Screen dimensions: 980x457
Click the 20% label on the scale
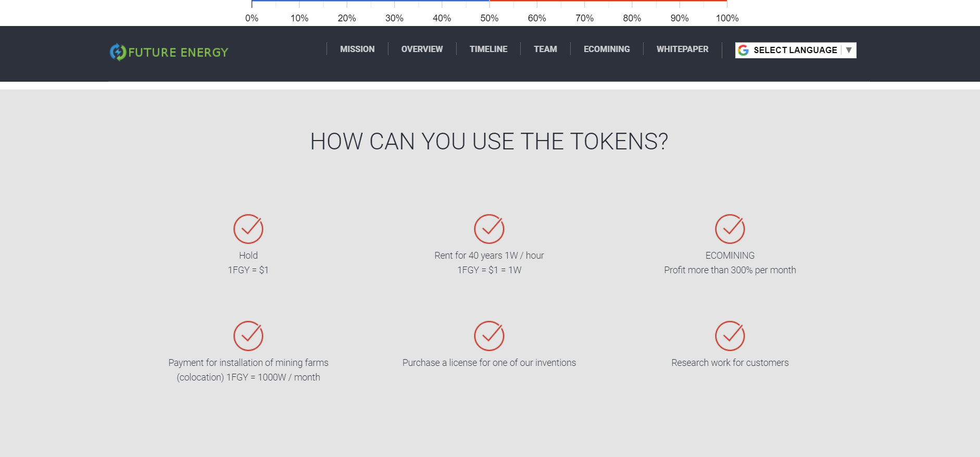point(347,18)
